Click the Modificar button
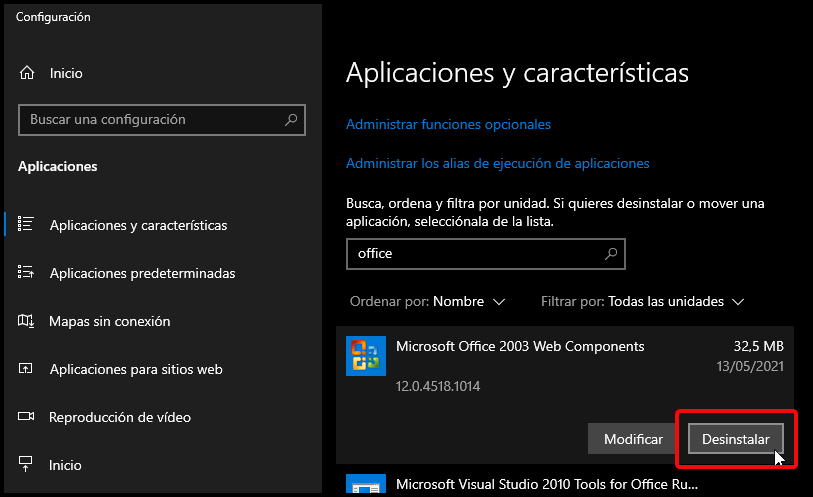The width and height of the screenshot is (813, 497). coord(633,439)
